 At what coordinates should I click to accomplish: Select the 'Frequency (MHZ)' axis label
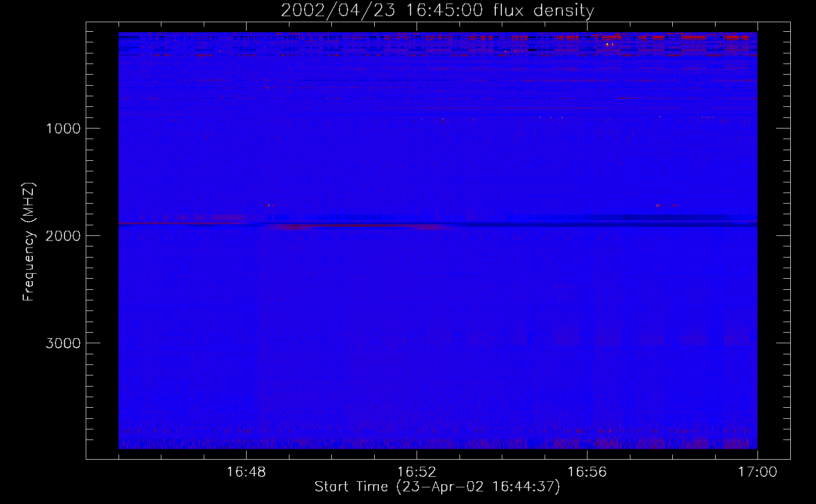tap(29, 242)
